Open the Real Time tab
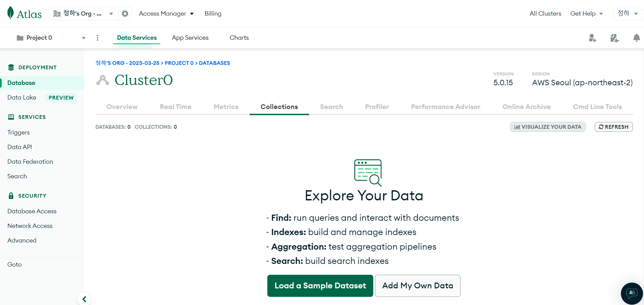644x305 pixels. (x=176, y=107)
